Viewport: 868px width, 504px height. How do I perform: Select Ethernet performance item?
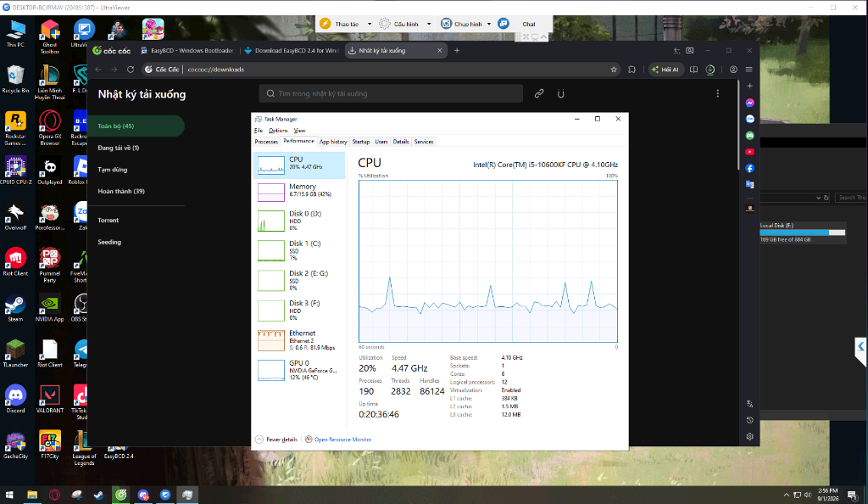click(x=299, y=340)
